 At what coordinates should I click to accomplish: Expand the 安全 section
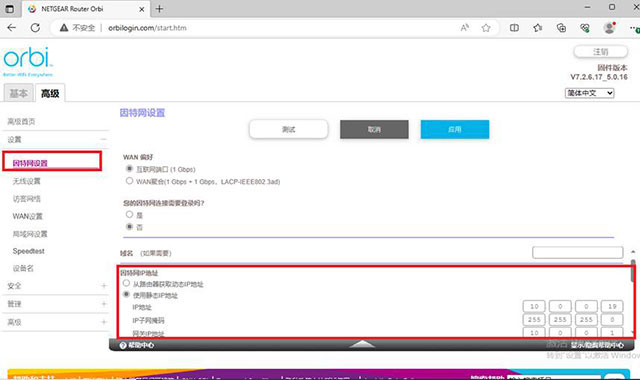click(103, 286)
